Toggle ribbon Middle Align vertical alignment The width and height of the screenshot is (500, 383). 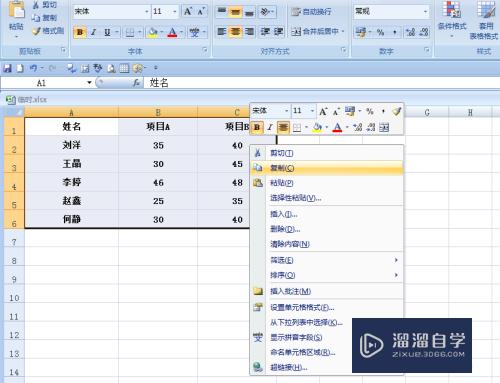(235, 12)
